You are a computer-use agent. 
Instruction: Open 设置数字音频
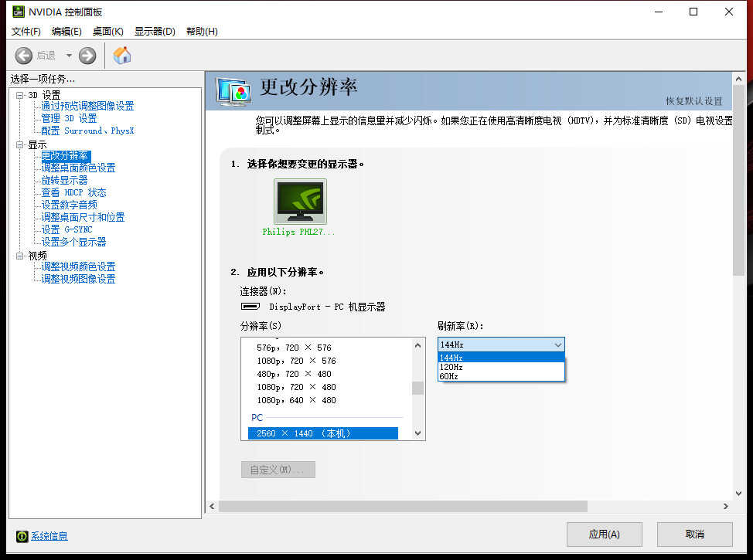(x=69, y=205)
